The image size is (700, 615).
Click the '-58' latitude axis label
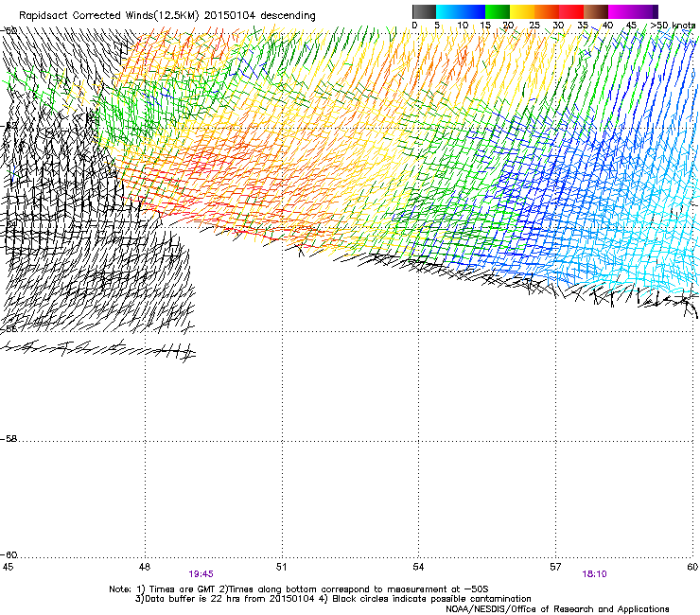click(9, 439)
